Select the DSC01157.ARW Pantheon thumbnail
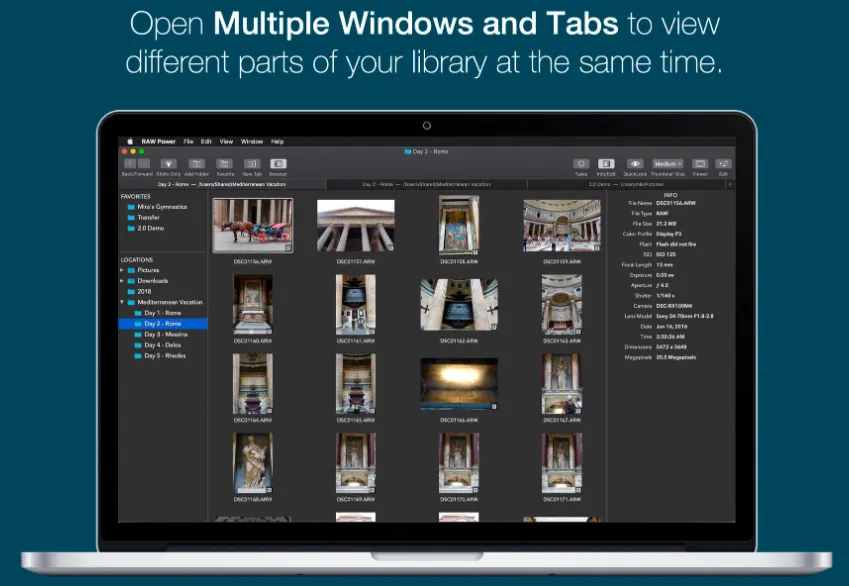 [x=356, y=225]
